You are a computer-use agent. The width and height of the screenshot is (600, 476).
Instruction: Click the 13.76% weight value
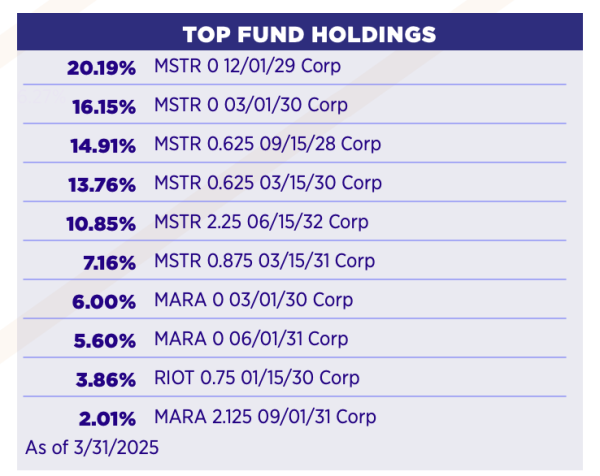click(x=103, y=184)
